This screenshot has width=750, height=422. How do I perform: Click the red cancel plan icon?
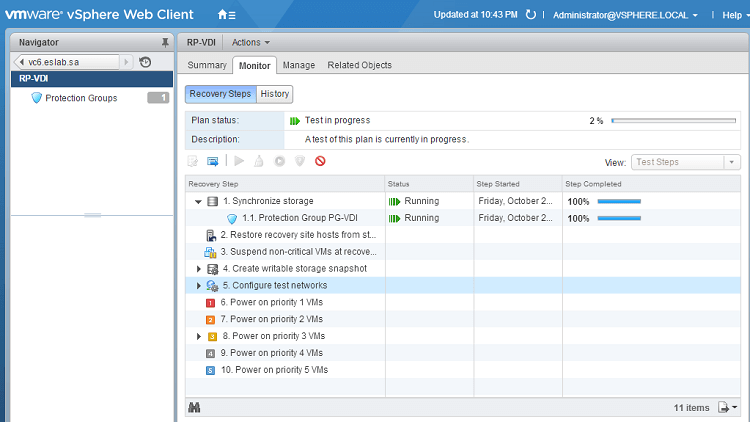(x=320, y=161)
